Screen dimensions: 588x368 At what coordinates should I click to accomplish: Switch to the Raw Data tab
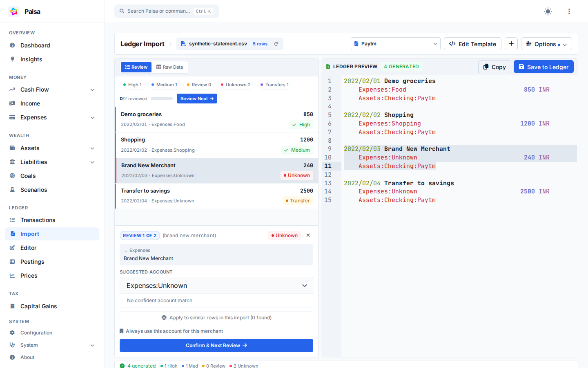click(x=169, y=67)
